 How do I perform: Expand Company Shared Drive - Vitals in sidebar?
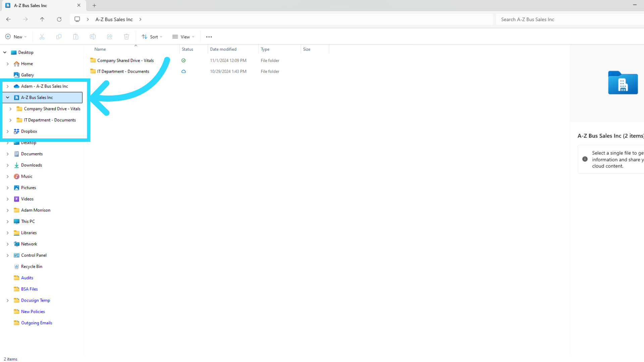(x=10, y=109)
